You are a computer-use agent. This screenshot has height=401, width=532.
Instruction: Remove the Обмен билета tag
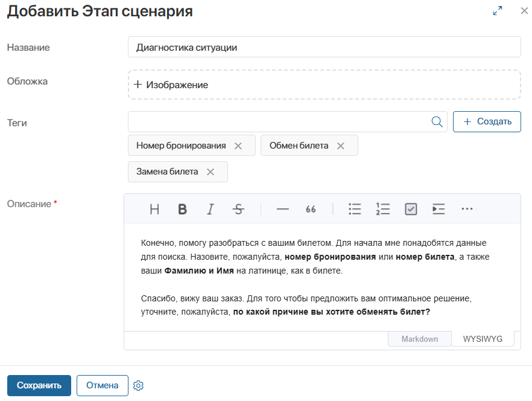tap(341, 146)
